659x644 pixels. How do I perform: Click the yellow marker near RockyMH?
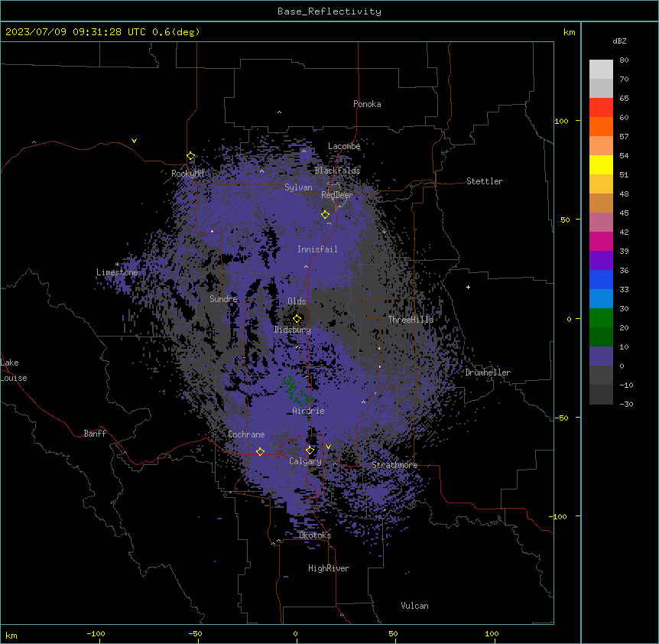191,156
